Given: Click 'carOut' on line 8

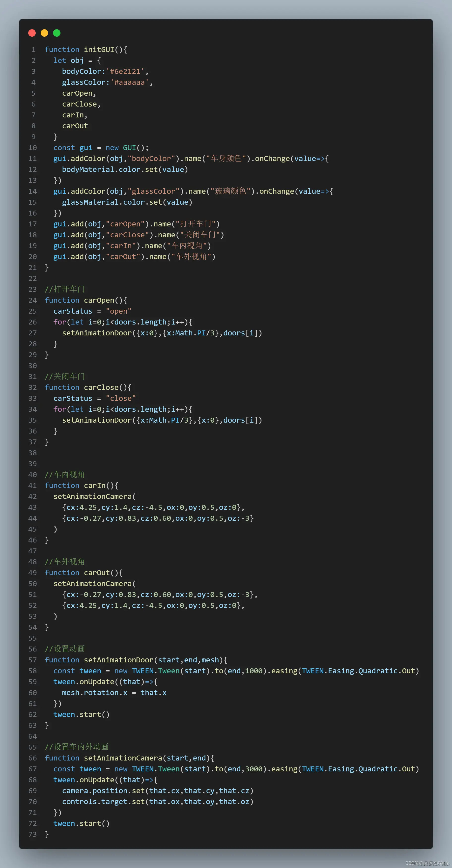Looking at the screenshot, I should 75,126.
